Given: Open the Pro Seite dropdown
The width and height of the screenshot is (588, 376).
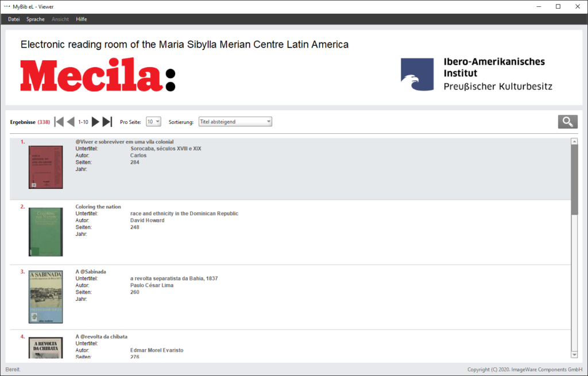Looking at the screenshot, I should (153, 122).
